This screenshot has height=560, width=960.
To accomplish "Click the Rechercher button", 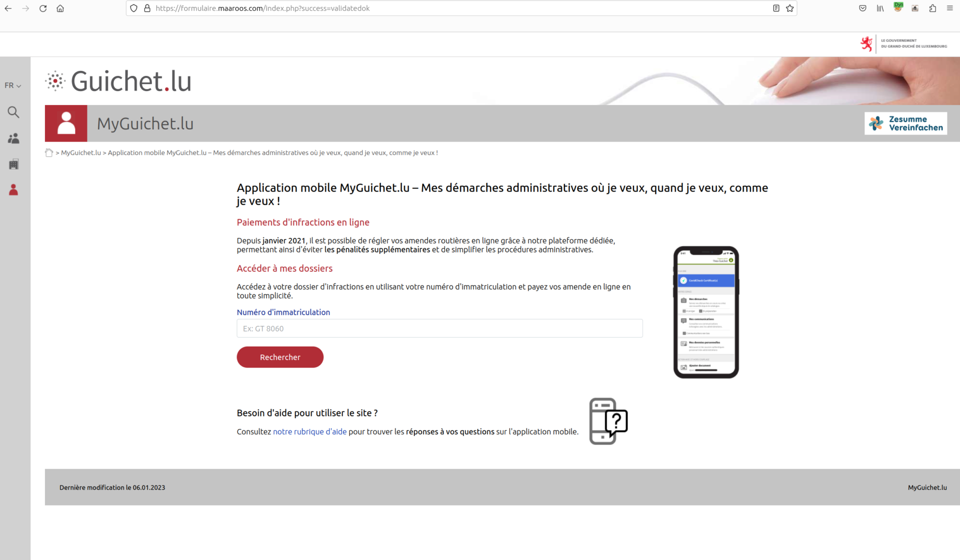I will pos(280,357).
